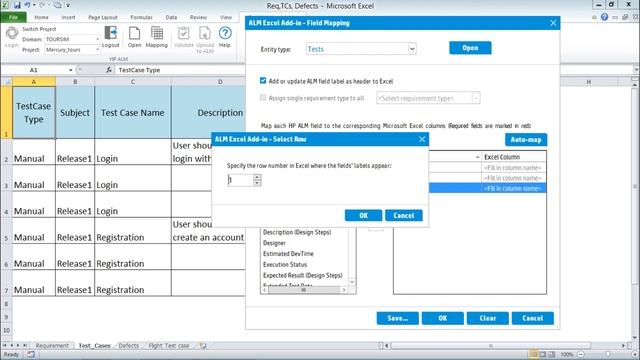Select Expected Result (Design Steps) field
This screenshot has height=360, width=640.
[x=302, y=275]
